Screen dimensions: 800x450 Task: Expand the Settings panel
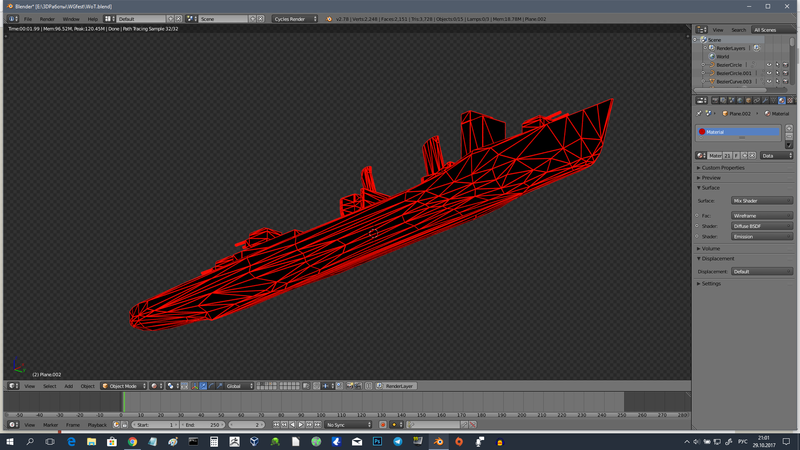coord(711,284)
